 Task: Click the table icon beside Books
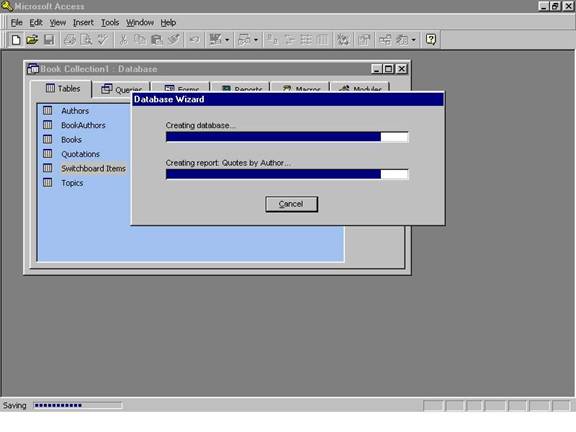coord(47,139)
